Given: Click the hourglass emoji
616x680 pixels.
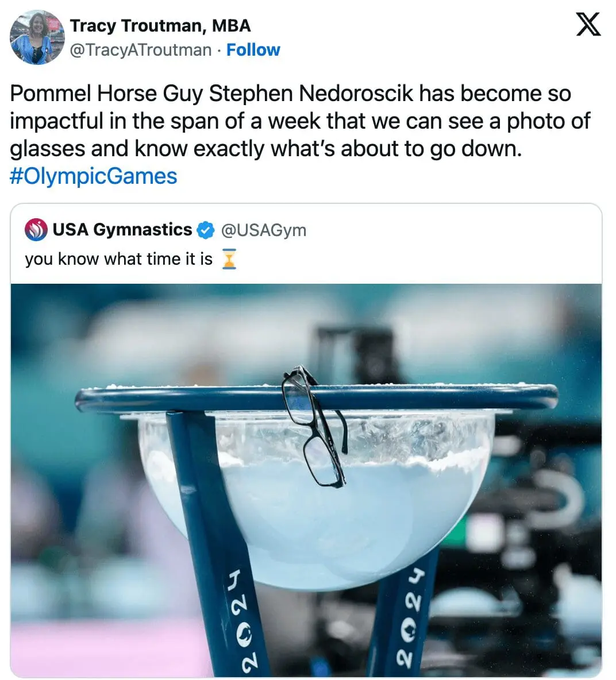Looking at the screenshot, I should click(229, 259).
